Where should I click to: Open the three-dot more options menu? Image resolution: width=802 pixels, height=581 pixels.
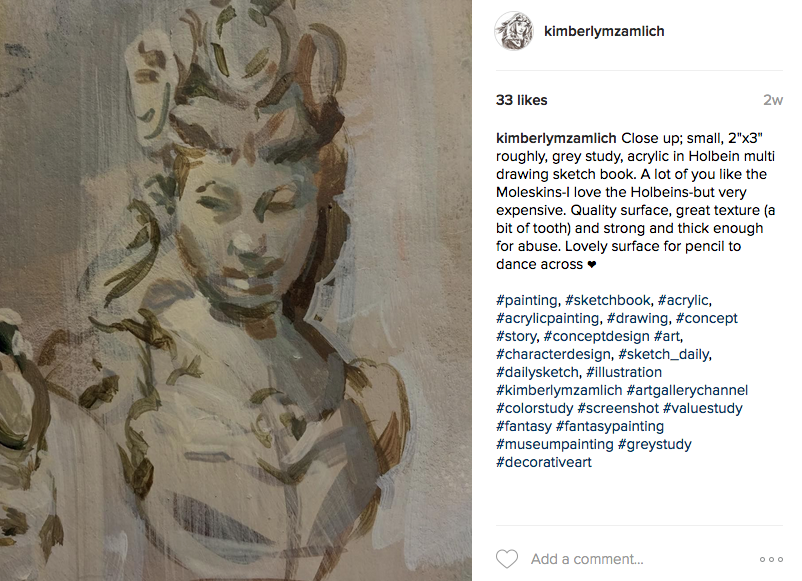771,560
